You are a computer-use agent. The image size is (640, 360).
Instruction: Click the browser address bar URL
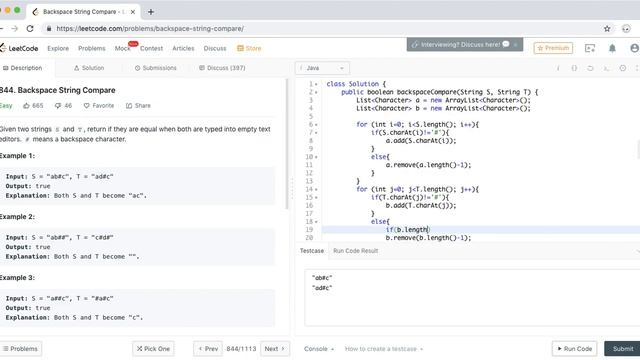point(150,29)
